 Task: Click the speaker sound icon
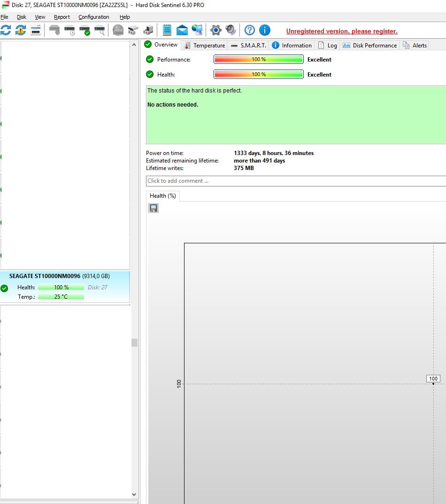pyautogui.click(x=231, y=30)
